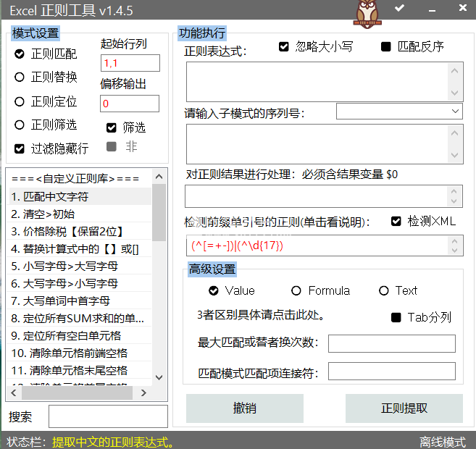Open the 3者区别具体请点击此处 link

point(261,315)
